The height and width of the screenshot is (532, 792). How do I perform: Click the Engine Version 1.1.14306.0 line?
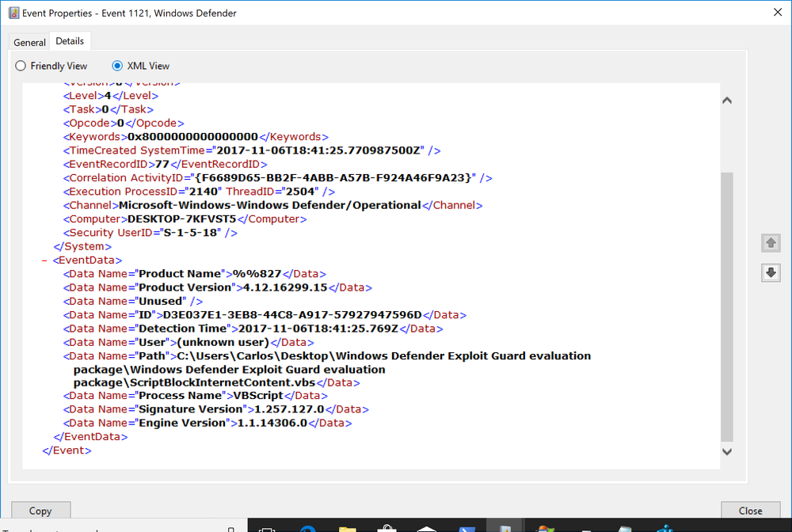[x=207, y=423]
